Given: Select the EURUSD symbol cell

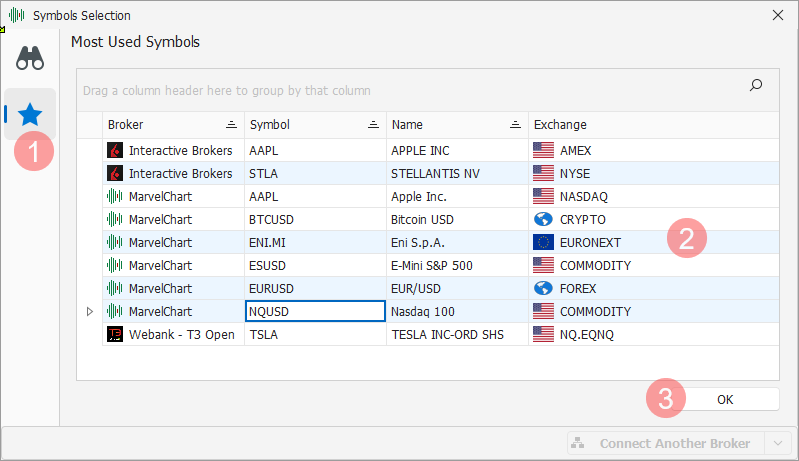Looking at the screenshot, I should coord(315,288).
